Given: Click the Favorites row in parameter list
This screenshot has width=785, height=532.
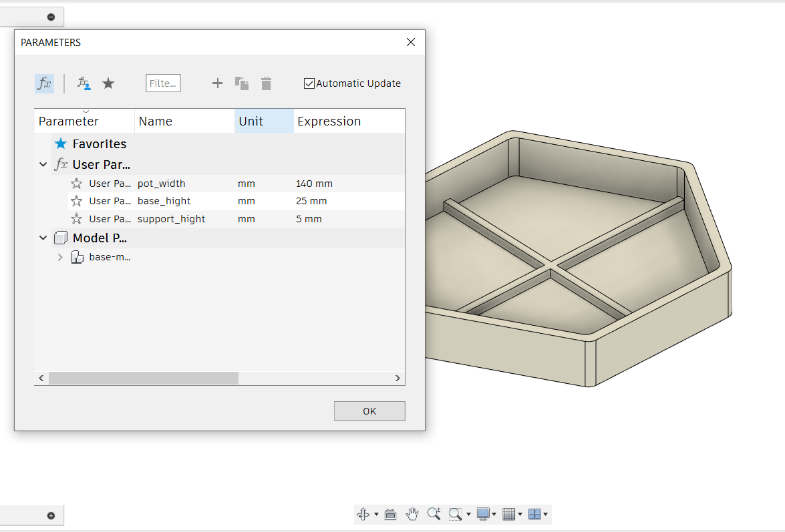Looking at the screenshot, I should pos(100,144).
